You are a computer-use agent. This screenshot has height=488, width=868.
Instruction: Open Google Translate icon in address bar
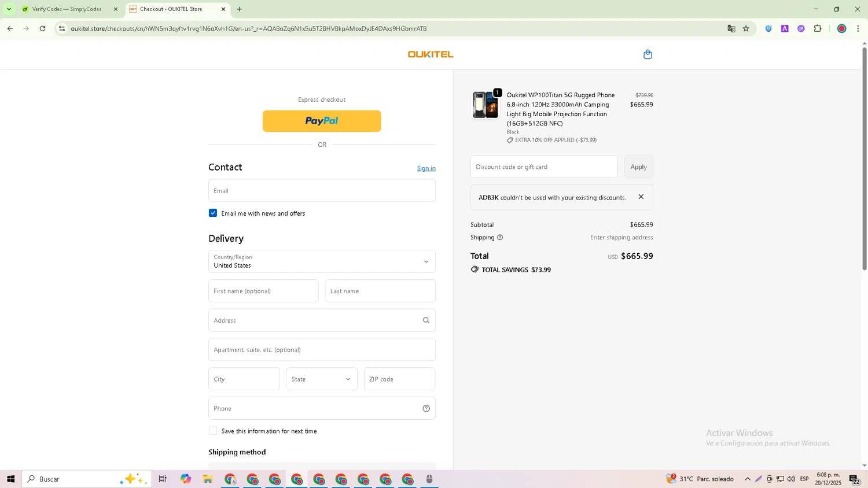click(731, 28)
